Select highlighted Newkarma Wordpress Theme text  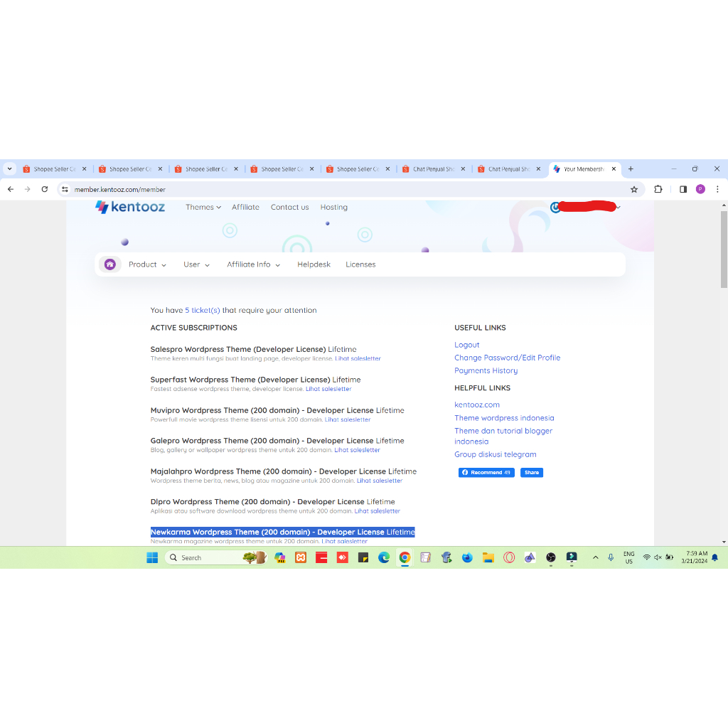pos(282,532)
